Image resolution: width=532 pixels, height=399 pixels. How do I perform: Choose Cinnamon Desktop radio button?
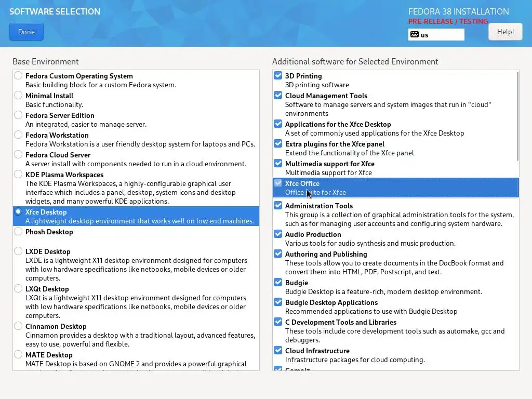click(18, 326)
